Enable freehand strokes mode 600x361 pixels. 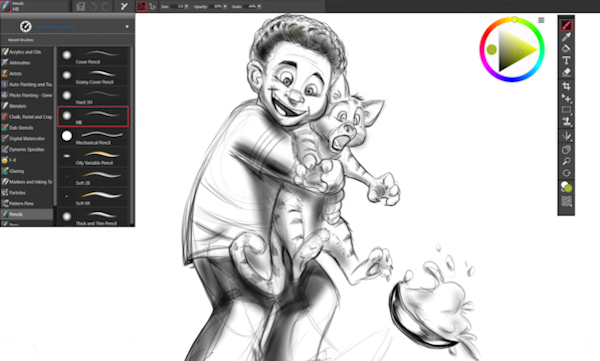pyautogui.click(x=142, y=7)
